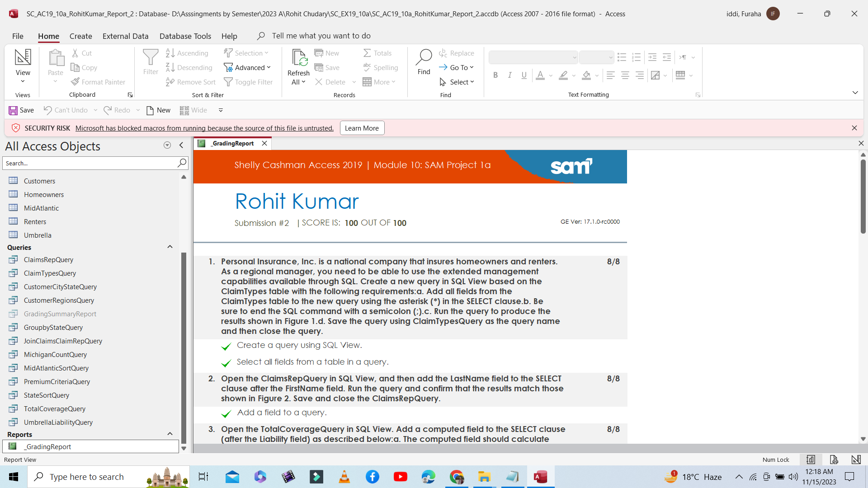Collapse the ribbon
The height and width of the screenshot is (488, 868).
point(855,93)
